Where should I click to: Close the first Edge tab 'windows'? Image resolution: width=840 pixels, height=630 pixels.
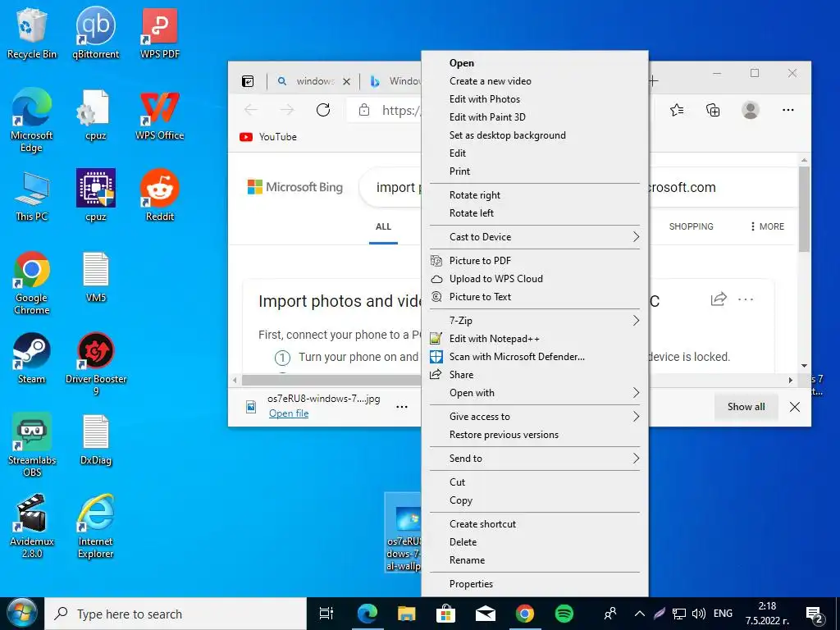tap(347, 81)
